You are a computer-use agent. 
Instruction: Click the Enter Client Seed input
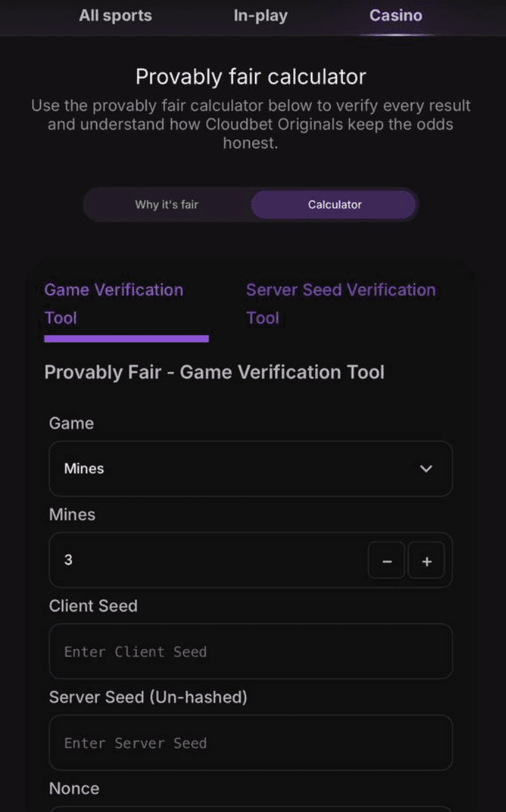250,652
